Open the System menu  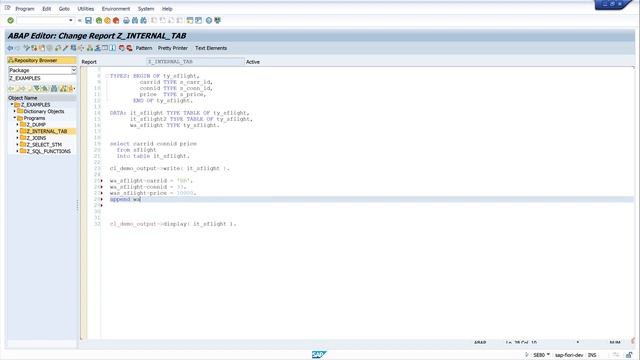pyautogui.click(x=146, y=9)
